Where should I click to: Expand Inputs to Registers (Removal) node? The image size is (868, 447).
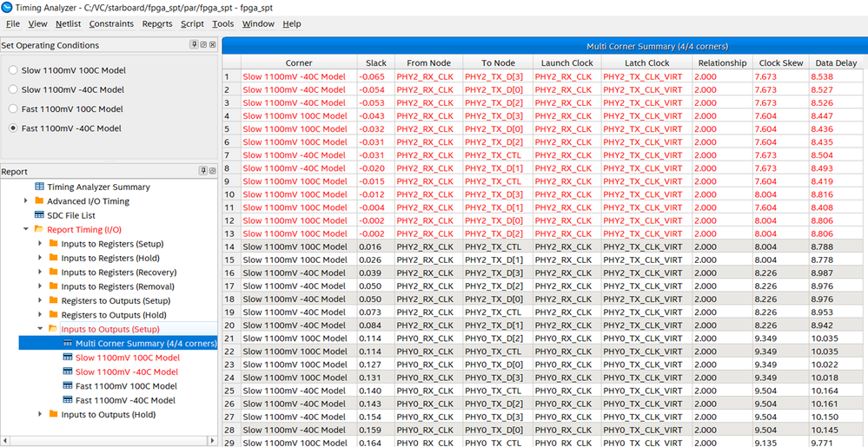(40, 286)
